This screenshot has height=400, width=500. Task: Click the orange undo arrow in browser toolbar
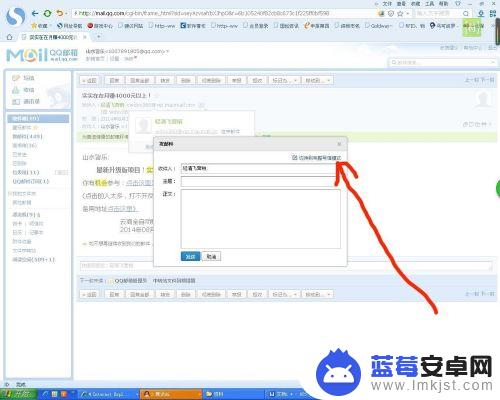[x=59, y=13]
